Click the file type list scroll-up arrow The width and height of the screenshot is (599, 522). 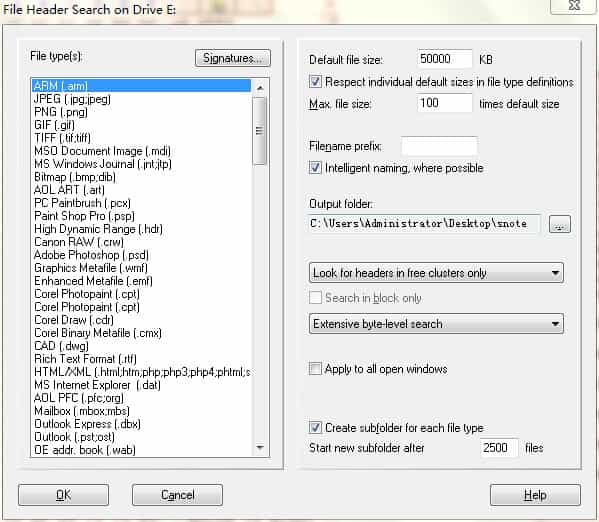260,88
